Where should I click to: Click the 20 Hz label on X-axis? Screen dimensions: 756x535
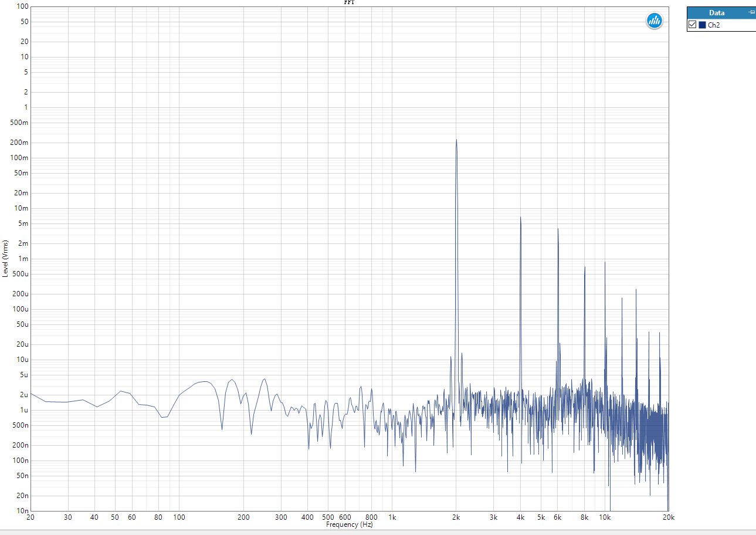coord(30,517)
